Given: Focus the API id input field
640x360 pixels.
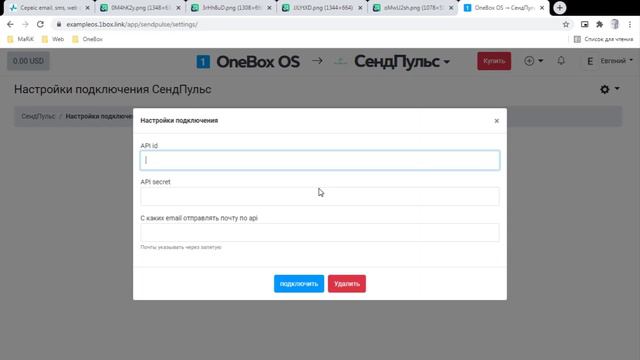Looking at the screenshot, I should tap(320, 160).
